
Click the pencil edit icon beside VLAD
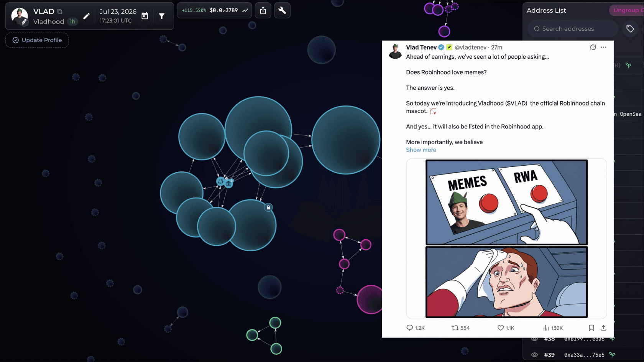point(86,16)
